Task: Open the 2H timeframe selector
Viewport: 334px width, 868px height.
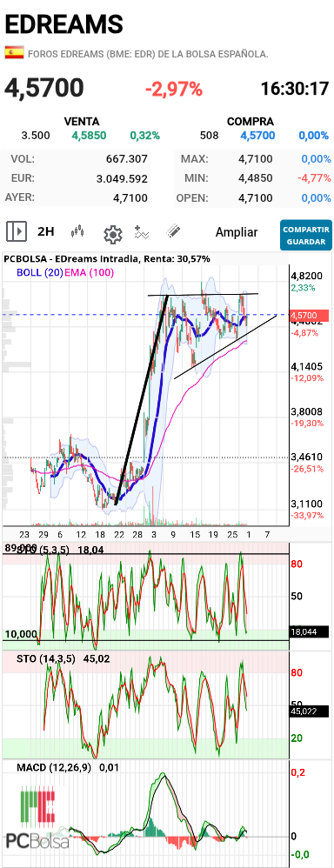Action: click(x=45, y=231)
